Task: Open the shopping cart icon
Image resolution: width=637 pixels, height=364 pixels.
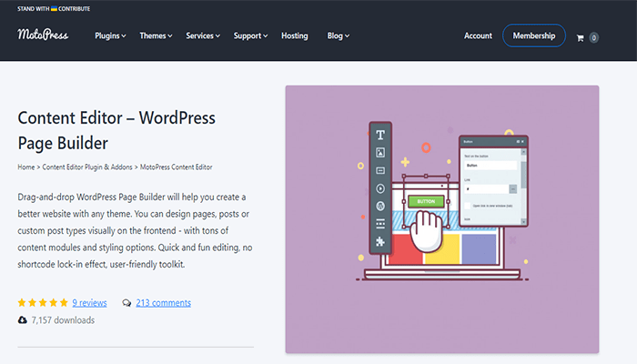Action: 581,38
